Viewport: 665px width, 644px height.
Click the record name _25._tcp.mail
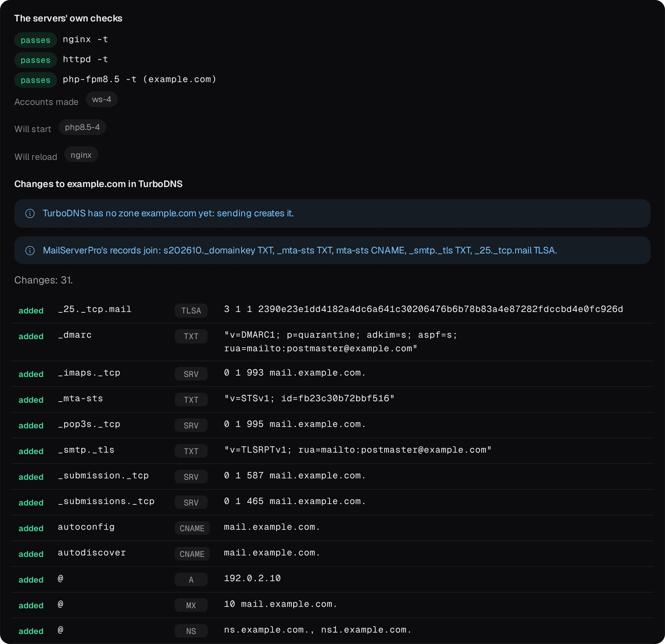click(95, 309)
